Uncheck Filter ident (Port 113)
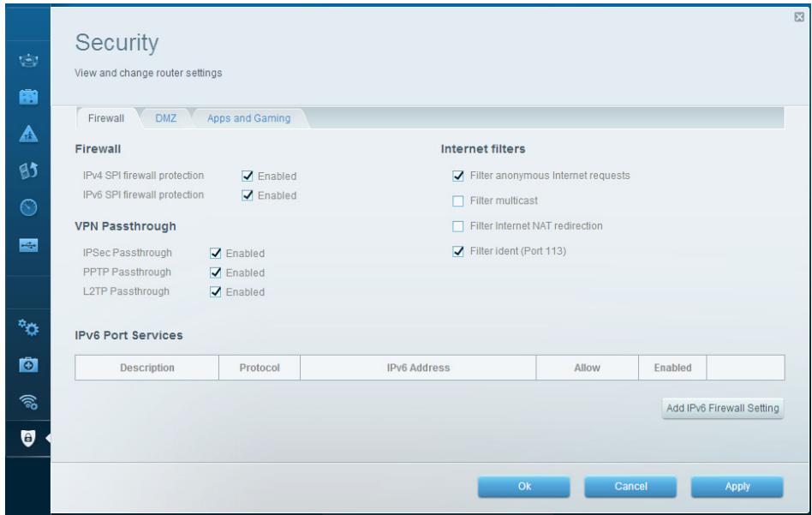 (x=457, y=251)
